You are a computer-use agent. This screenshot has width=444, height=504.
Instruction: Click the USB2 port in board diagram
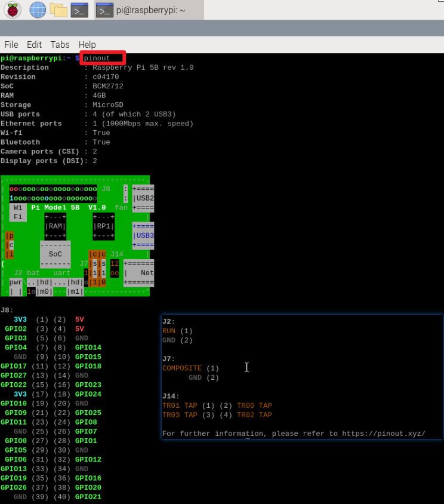143,198
